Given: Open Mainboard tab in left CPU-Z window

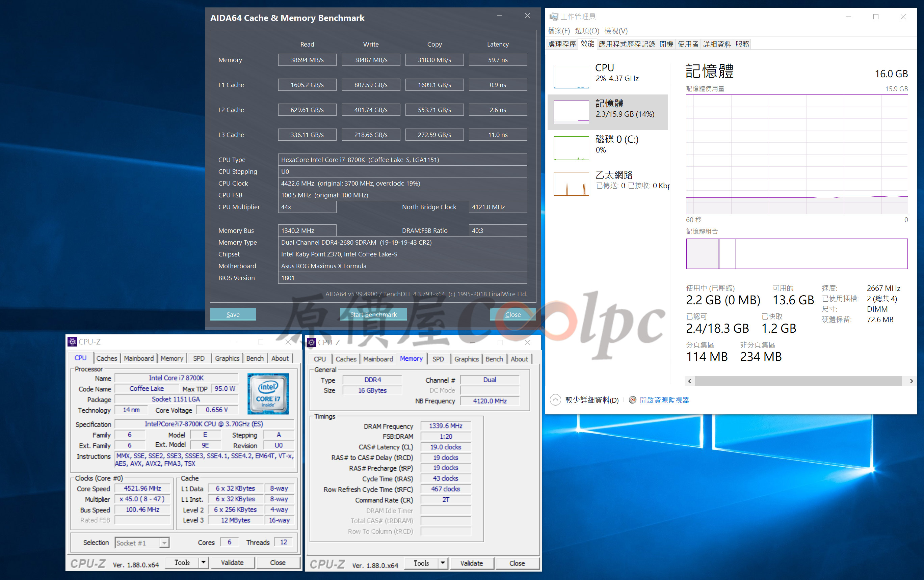Looking at the screenshot, I should click(x=138, y=358).
